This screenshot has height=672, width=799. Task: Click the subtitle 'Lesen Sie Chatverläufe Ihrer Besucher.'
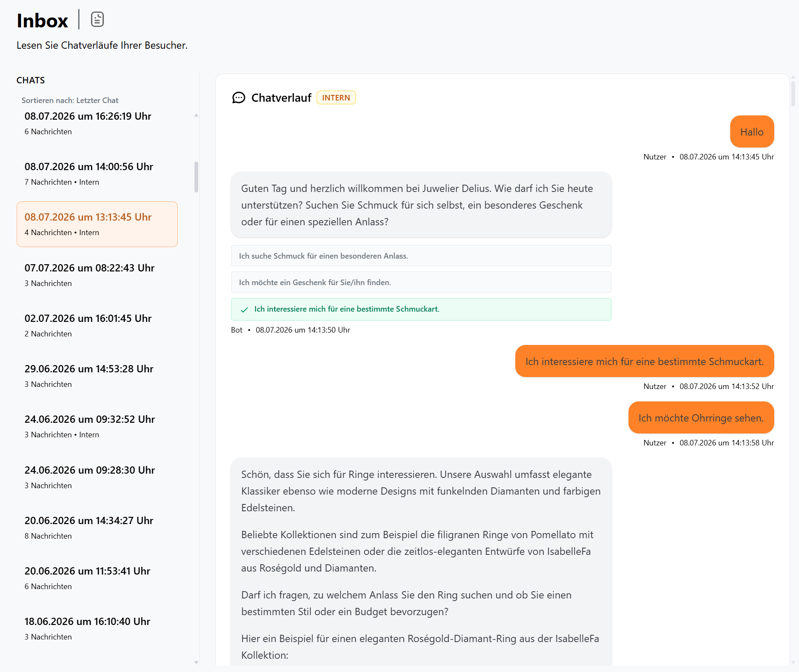point(102,45)
